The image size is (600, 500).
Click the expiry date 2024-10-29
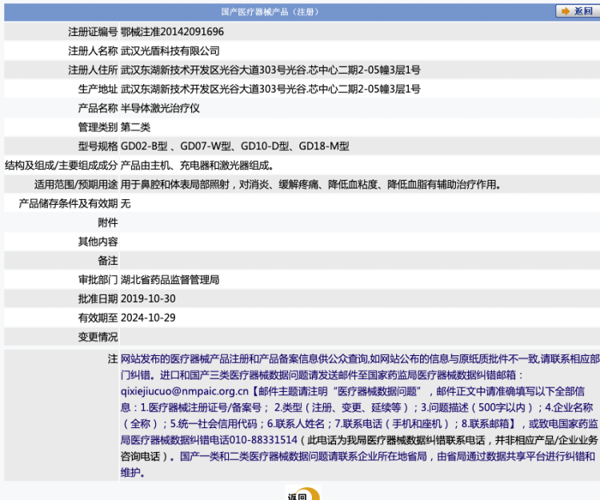(x=148, y=318)
